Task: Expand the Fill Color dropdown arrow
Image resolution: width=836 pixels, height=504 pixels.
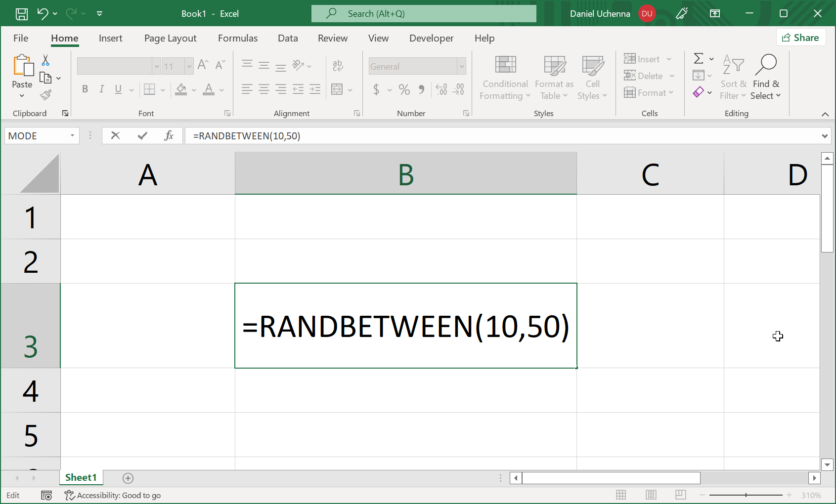Action: pyautogui.click(x=193, y=89)
